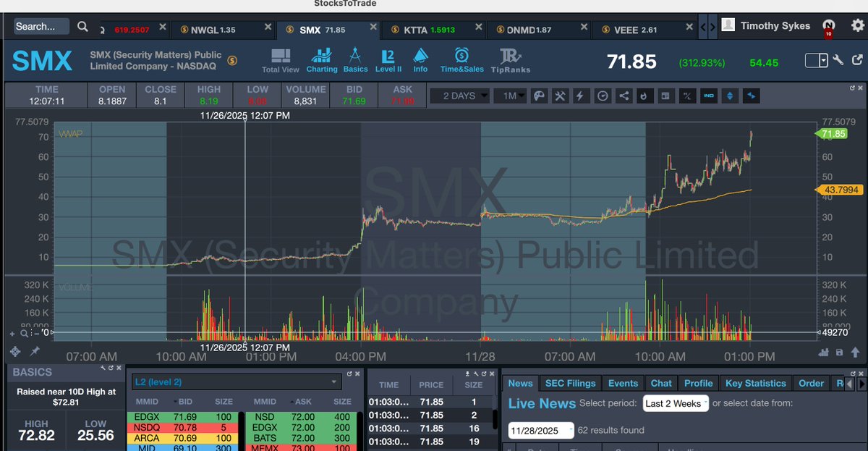The image size is (868, 451).
Task: Select the Level II view icon
Action: click(388, 59)
